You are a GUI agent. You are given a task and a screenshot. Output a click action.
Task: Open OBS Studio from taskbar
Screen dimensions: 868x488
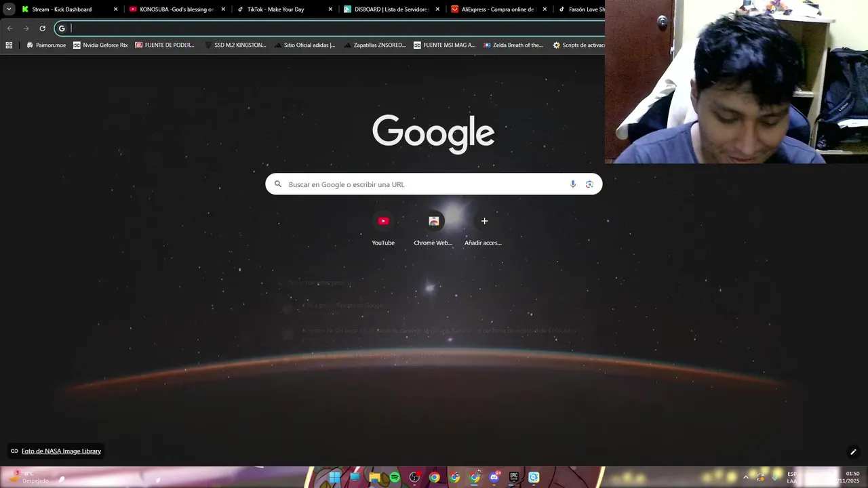point(414,477)
